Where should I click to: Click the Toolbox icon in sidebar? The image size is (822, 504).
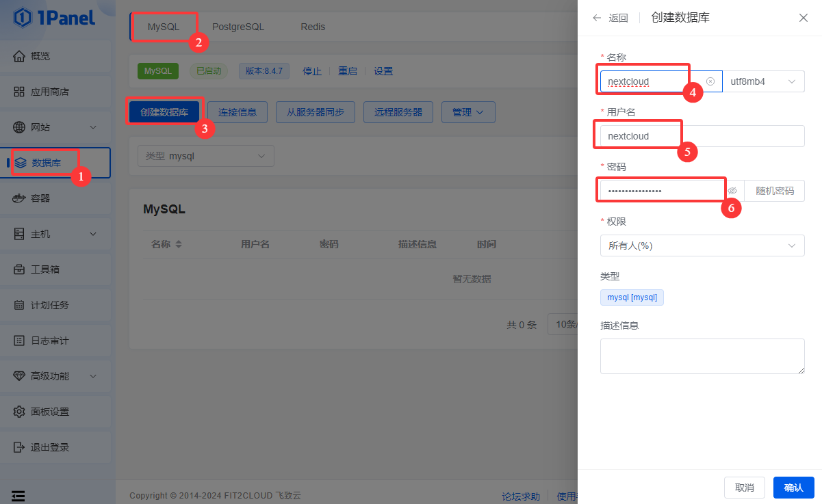click(19, 269)
